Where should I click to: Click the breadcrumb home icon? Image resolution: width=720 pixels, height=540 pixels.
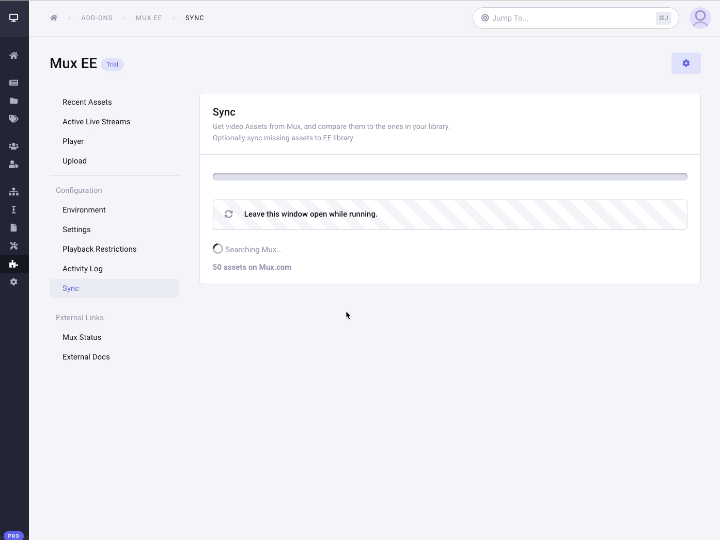click(x=54, y=18)
